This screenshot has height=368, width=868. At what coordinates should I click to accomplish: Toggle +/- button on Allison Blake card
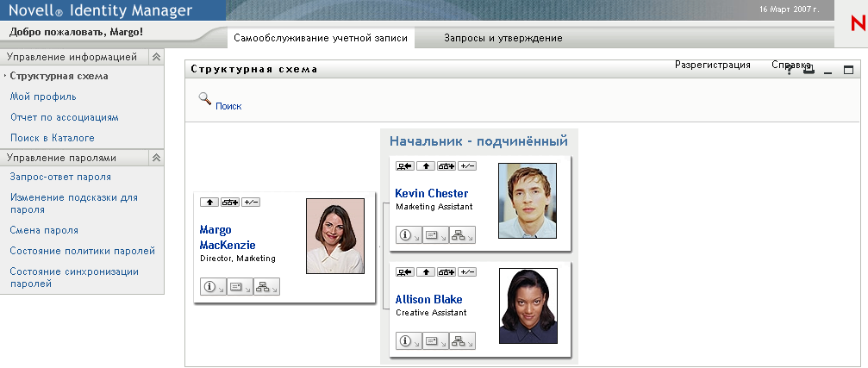[467, 271]
